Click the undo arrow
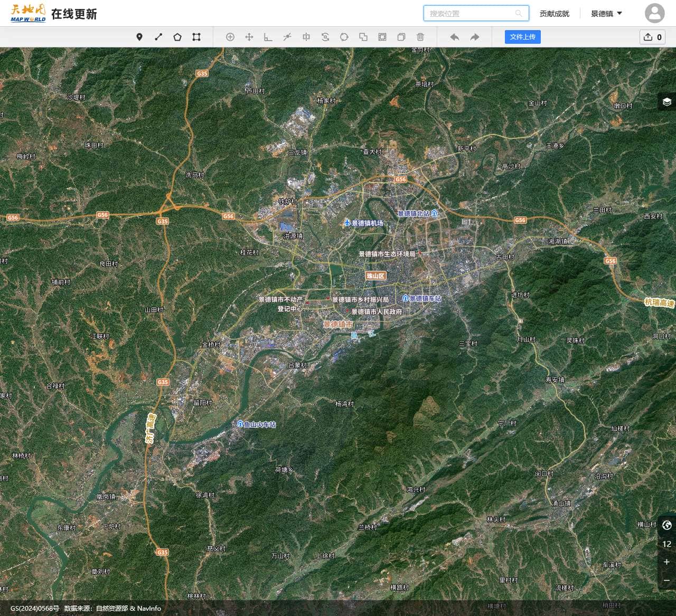 (x=454, y=37)
